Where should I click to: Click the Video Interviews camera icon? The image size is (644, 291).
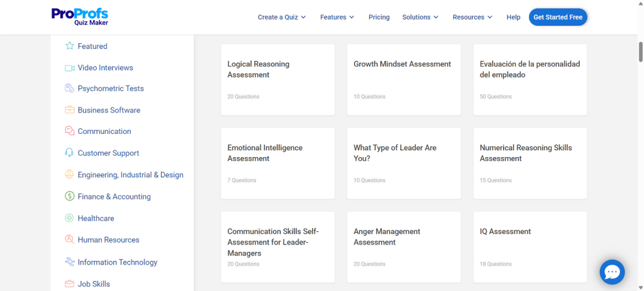70,68
